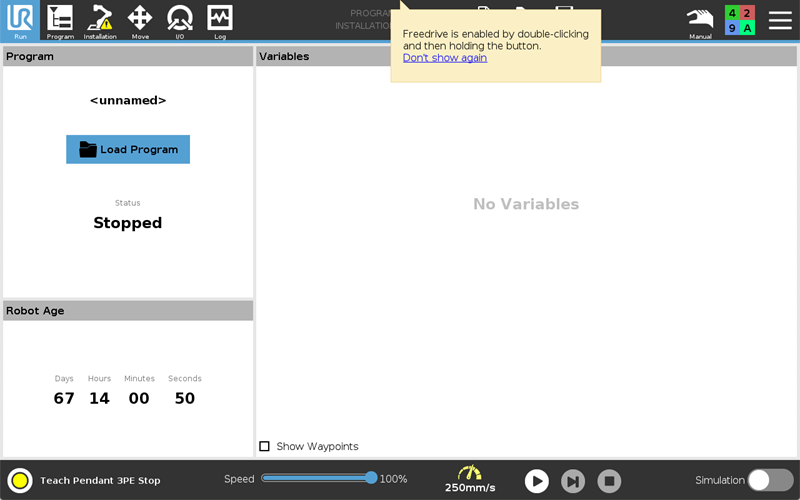The height and width of the screenshot is (500, 800).
Task: Open the Log tab icon
Action: (220, 20)
